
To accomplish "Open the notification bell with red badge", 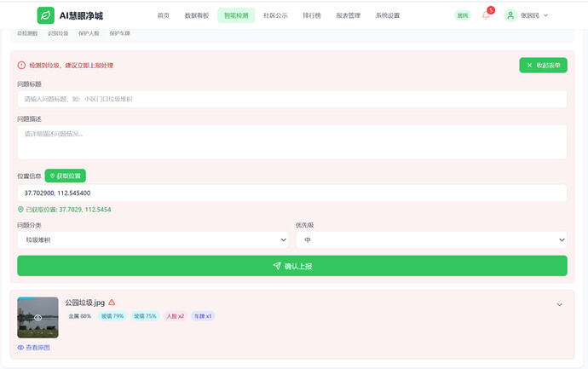I will [486, 15].
